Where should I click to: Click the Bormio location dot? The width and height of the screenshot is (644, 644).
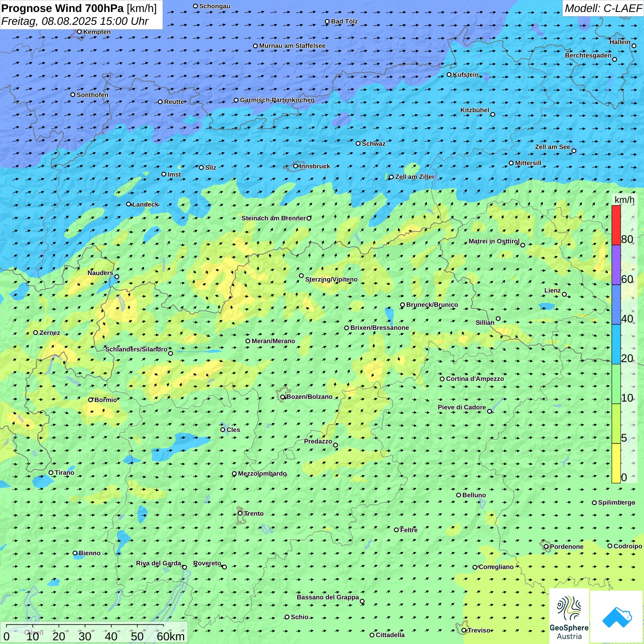click(x=91, y=400)
